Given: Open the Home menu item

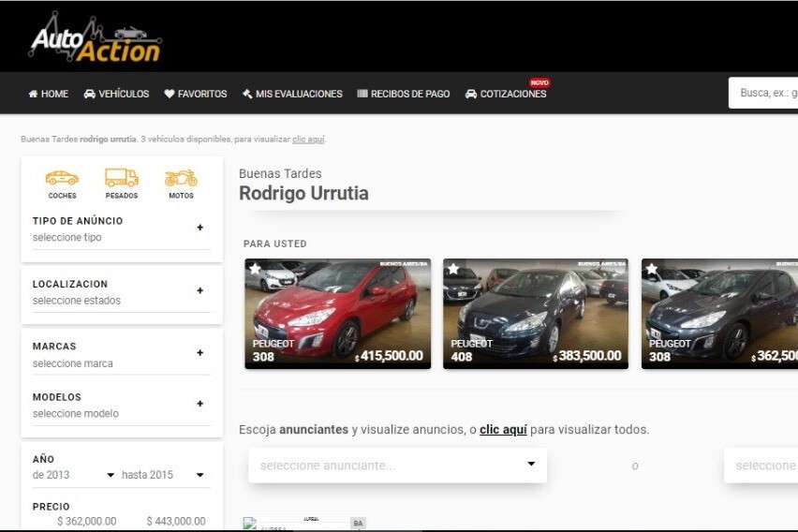Looking at the screenshot, I should [x=49, y=94].
